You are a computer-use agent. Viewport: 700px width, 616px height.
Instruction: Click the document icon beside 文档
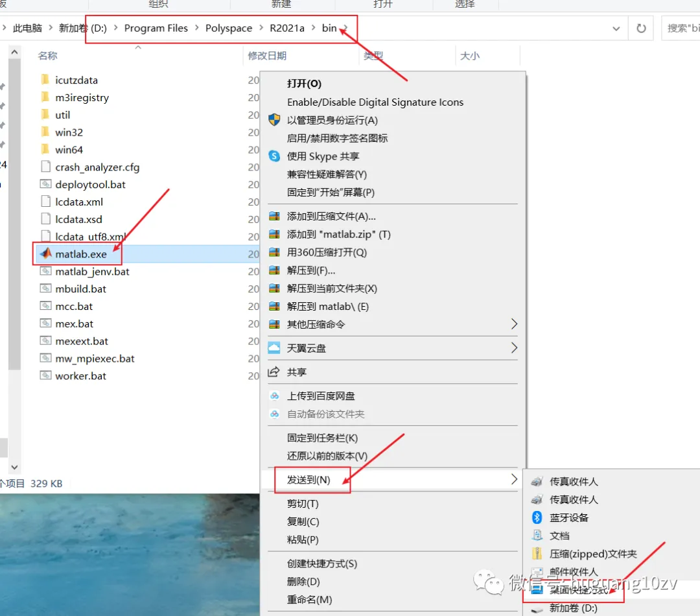point(537,535)
